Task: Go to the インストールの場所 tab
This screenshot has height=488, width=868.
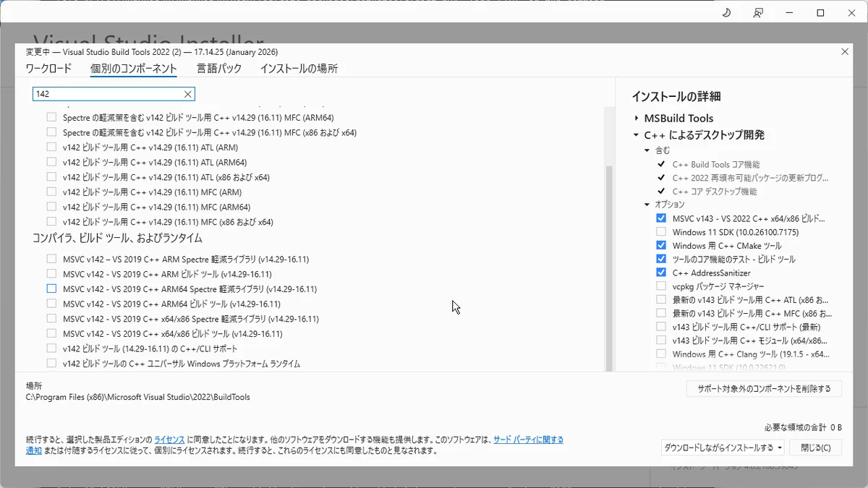Action: coord(298,69)
